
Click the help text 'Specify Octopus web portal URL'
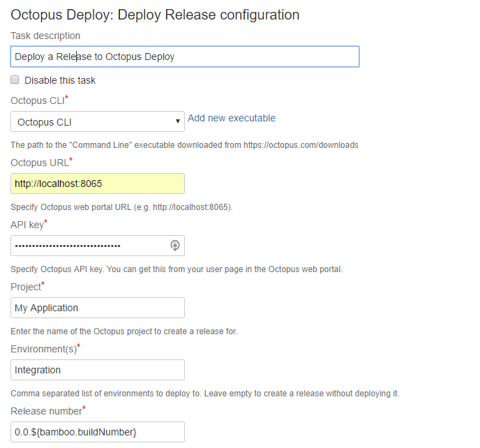(121, 207)
